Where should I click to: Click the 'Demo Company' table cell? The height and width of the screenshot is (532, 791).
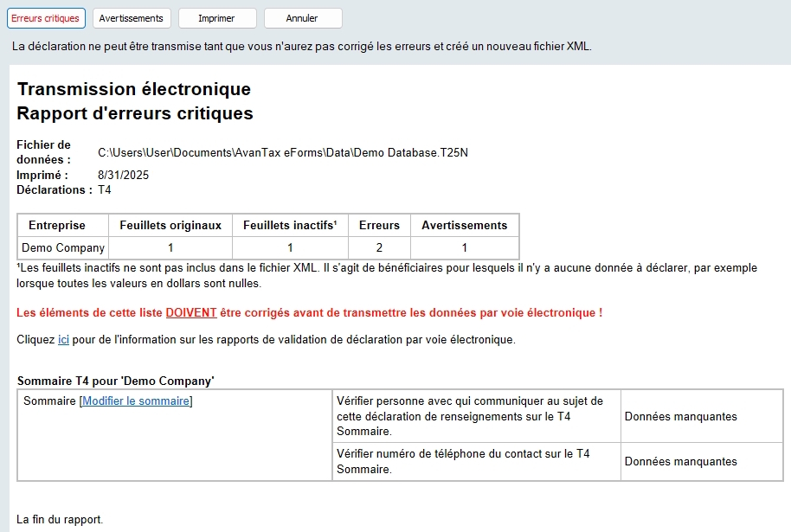[x=63, y=248]
